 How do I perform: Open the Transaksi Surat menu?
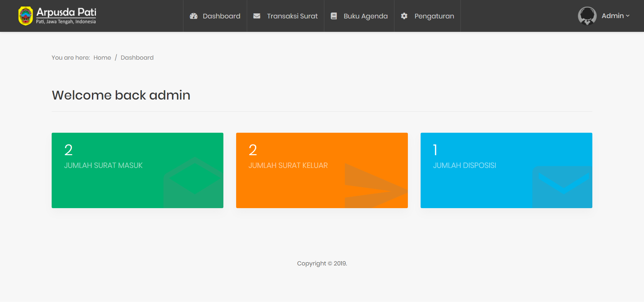[292, 16]
